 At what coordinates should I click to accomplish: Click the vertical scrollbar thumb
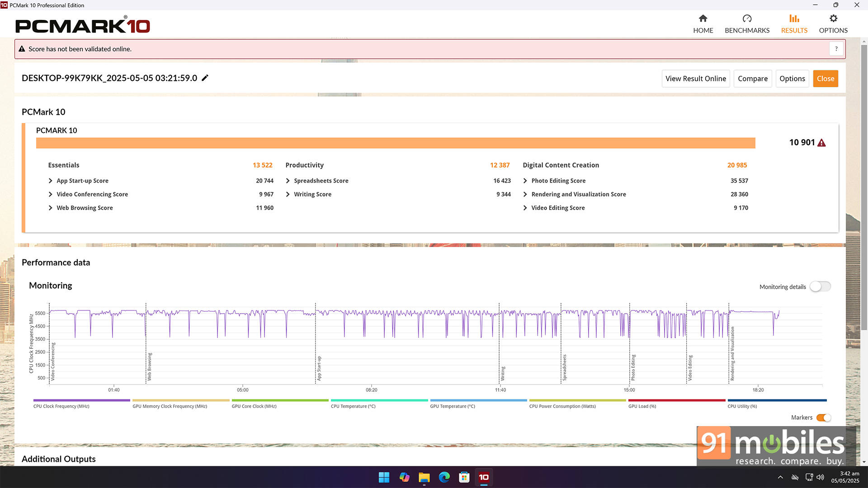(864, 187)
